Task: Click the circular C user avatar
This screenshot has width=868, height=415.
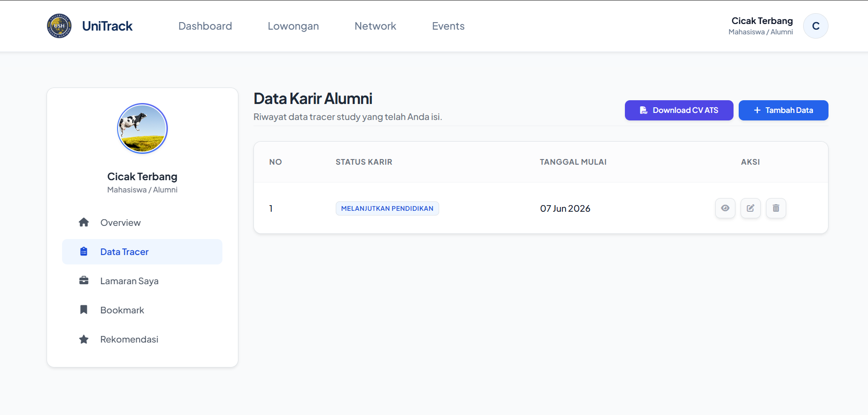Action: (x=816, y=26)
